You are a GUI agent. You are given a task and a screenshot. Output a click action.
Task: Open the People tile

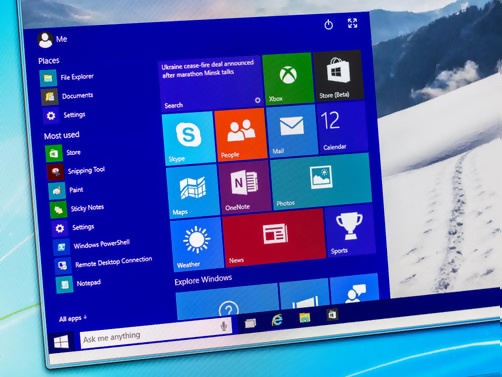tap(241, 135)
